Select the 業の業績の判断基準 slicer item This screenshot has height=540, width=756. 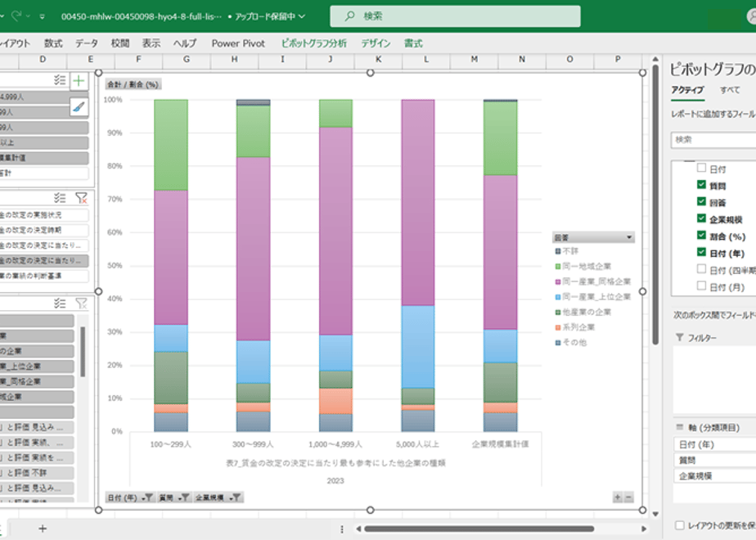coord(43,276)
